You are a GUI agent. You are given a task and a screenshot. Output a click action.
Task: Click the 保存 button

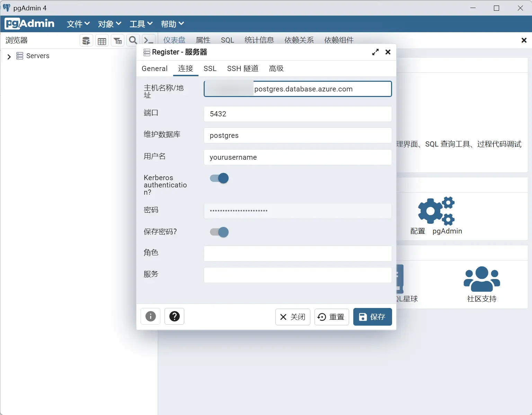point(373,317)
